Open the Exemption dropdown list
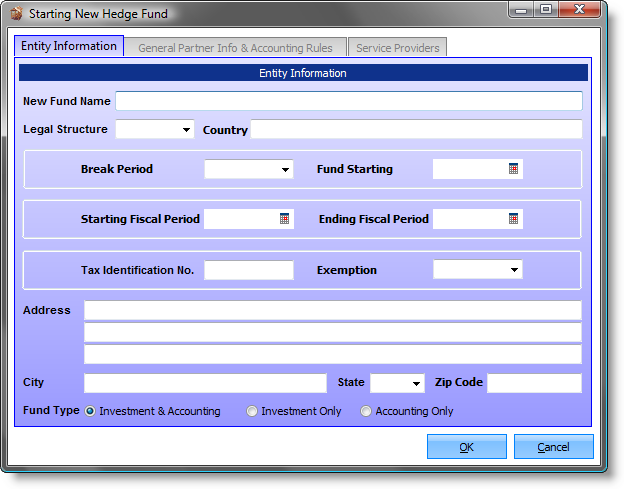624x489 pixels. click(x=514, y=270)
